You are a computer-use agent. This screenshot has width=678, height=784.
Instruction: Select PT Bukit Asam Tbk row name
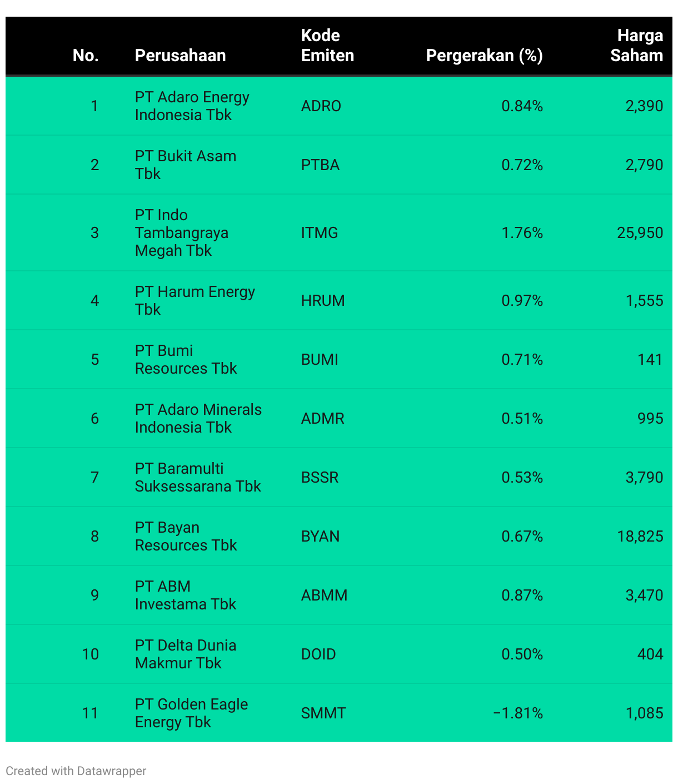coord(186,165)
